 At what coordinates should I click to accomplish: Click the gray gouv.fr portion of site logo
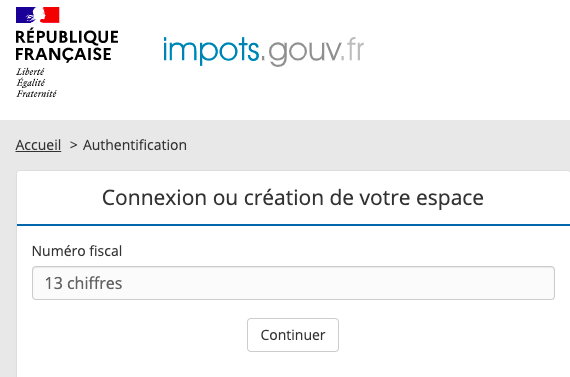click(316, 52)
